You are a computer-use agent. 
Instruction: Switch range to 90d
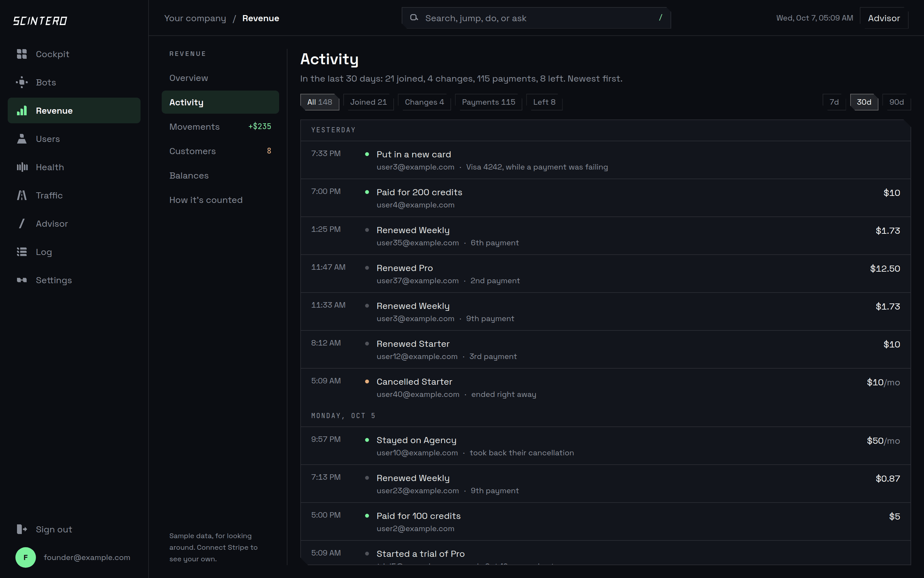[x=896, y=102]
